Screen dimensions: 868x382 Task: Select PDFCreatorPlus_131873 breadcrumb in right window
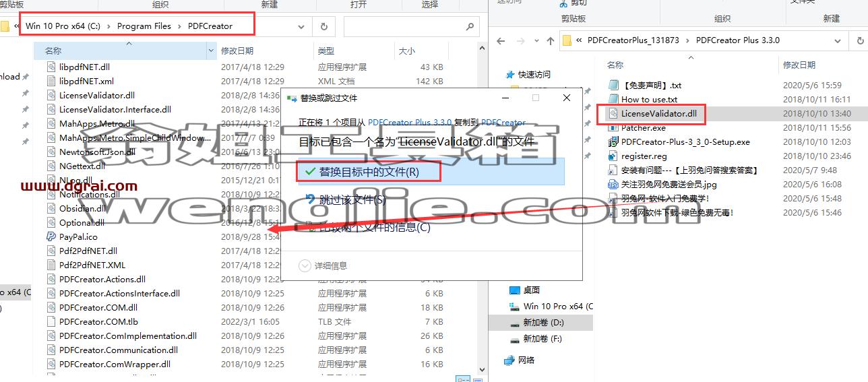[x=634, y=40]
